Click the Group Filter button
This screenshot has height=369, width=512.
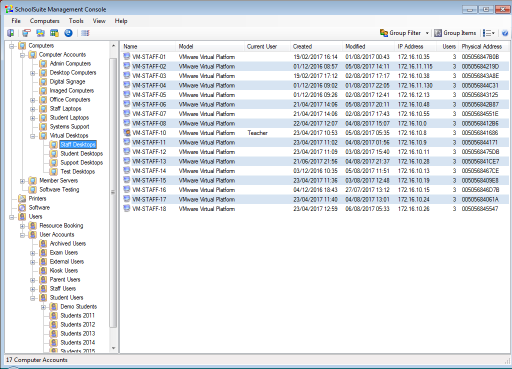pos(400,33)
